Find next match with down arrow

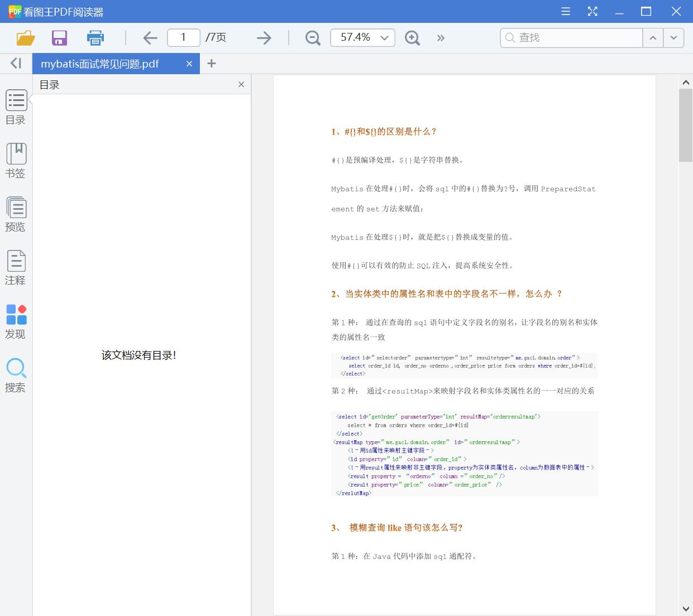point(673,37)
